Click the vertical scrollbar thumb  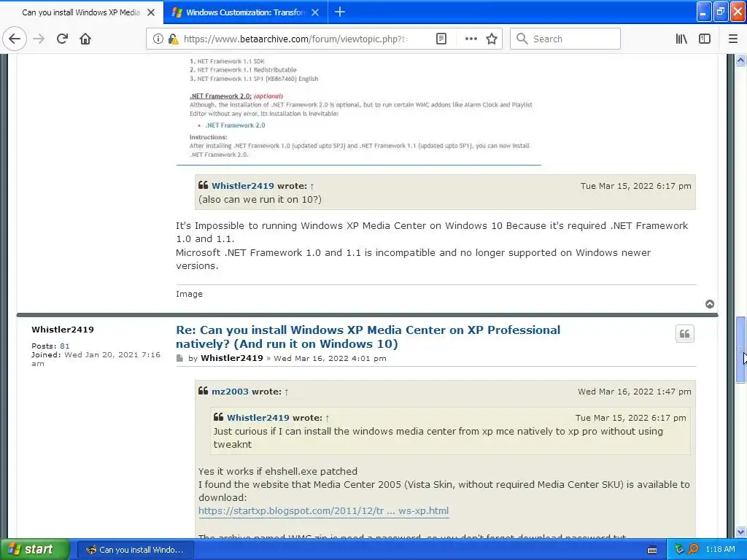point(740,349)
